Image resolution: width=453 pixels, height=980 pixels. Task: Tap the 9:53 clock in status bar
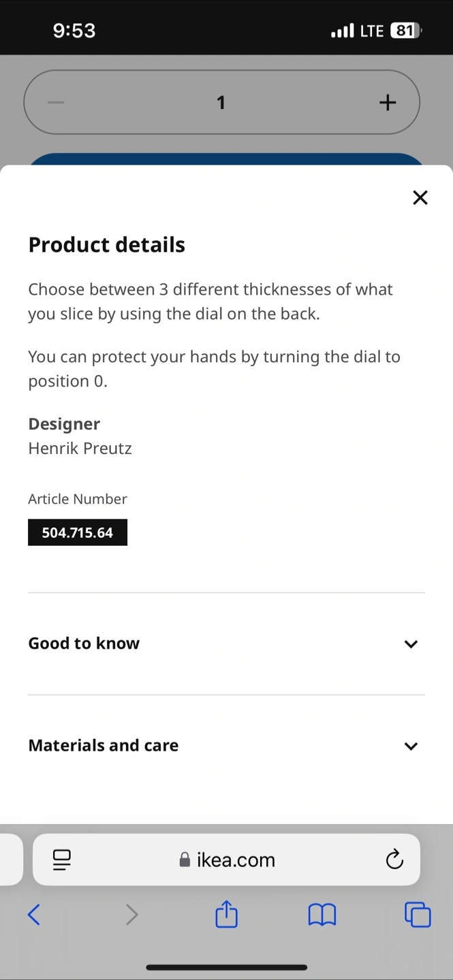click(x=74, y=31)
